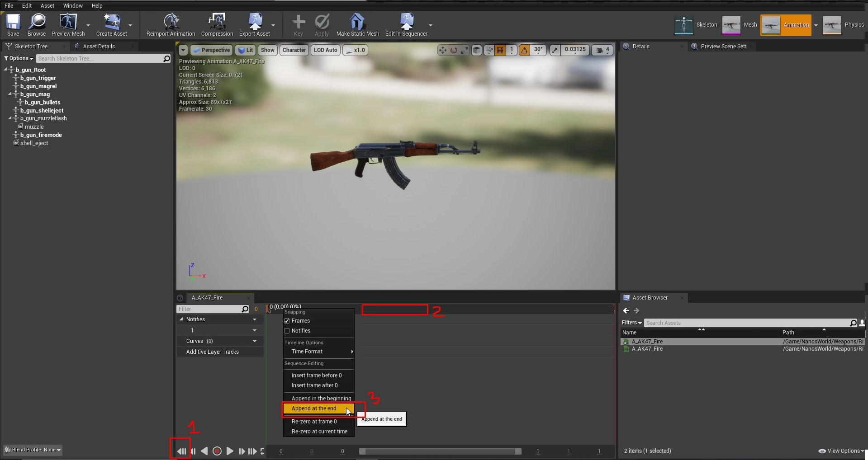Open Asset Browser Filters dropdown
868x460 pixels.
point(631,323)
